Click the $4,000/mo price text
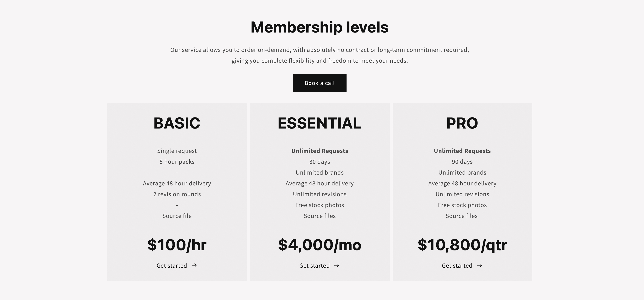This screenshot has height=300, width=644. click(x=320, y=245)
